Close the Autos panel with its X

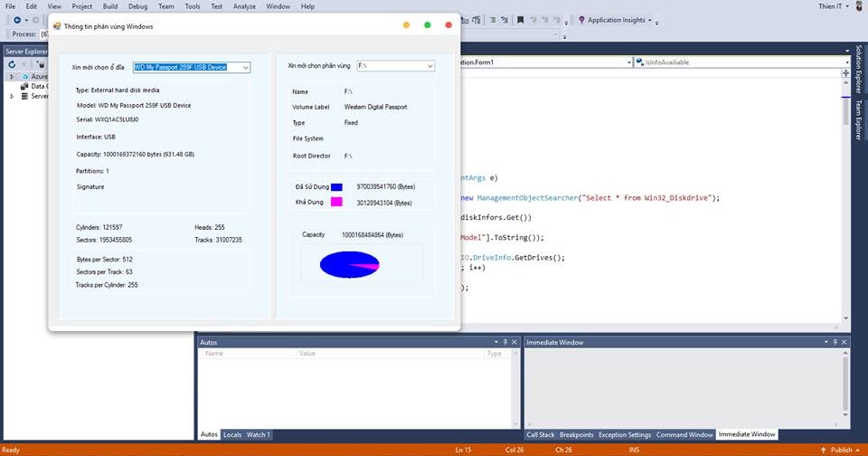click(x=514, y=342)
